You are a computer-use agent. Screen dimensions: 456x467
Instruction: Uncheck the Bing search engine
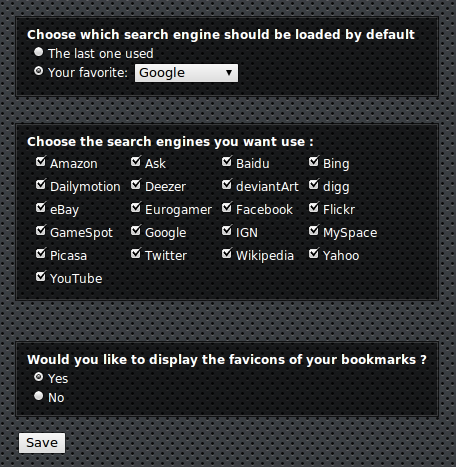tap(314, 162)
